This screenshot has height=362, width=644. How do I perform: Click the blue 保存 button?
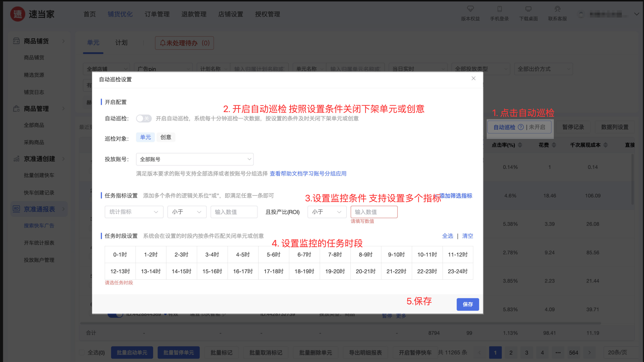tap(468, 304)
